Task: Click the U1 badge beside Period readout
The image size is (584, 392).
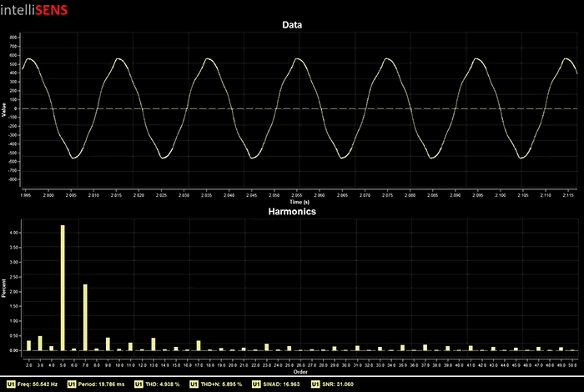Action: (x=72, y=384)
